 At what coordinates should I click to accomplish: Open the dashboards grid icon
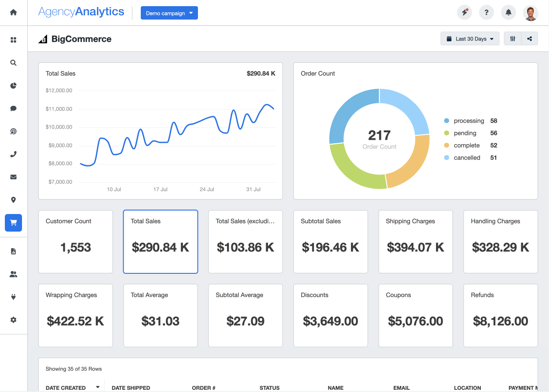click(13, 40)
